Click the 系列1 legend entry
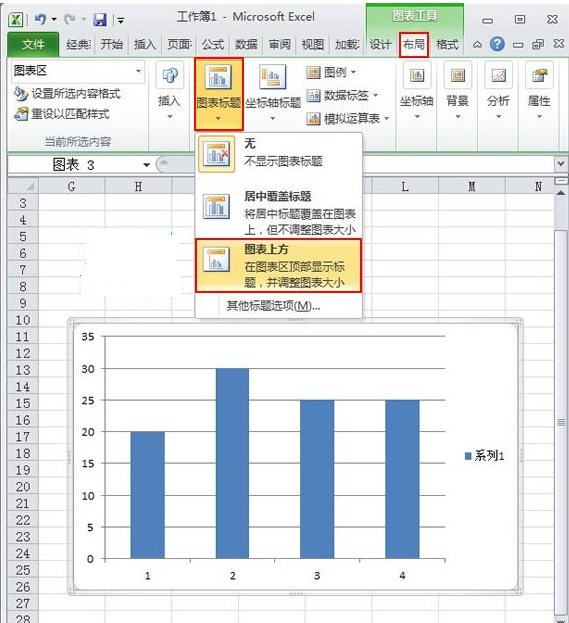Image resolution: width=569 pixels, height=623 pixels. [484, 455]
